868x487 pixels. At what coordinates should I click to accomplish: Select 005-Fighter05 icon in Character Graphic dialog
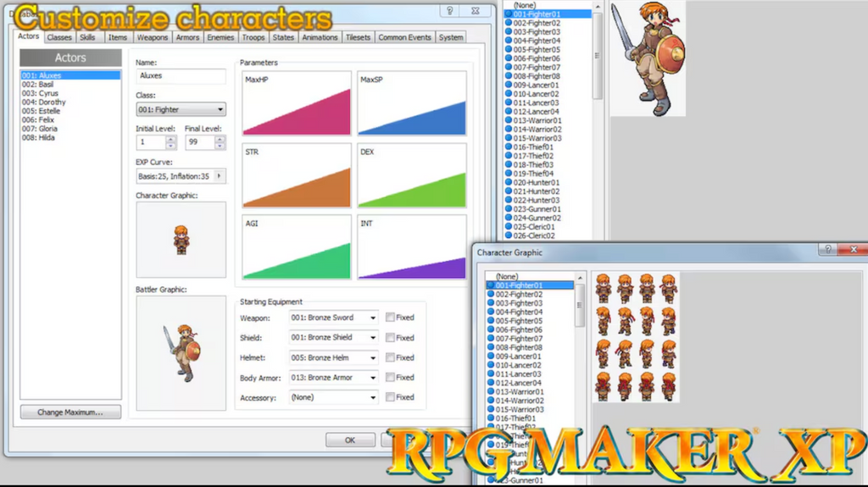pos(491,320)
